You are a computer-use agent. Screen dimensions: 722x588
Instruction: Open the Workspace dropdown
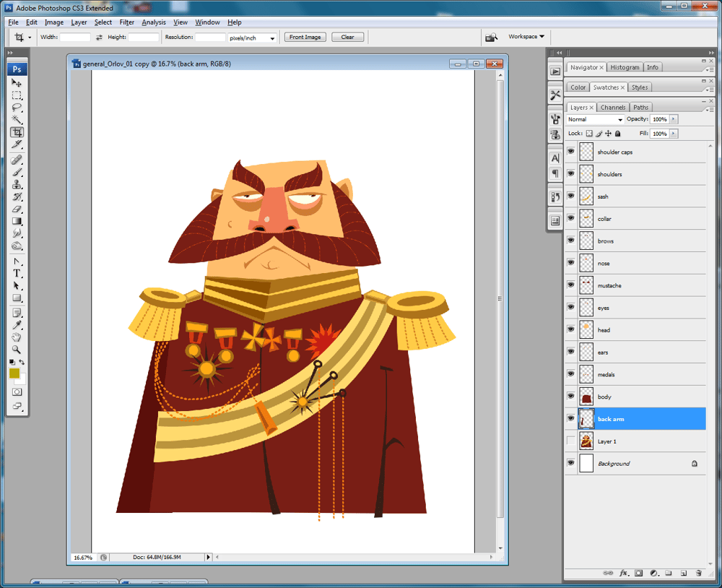click(x=526, y=36)
